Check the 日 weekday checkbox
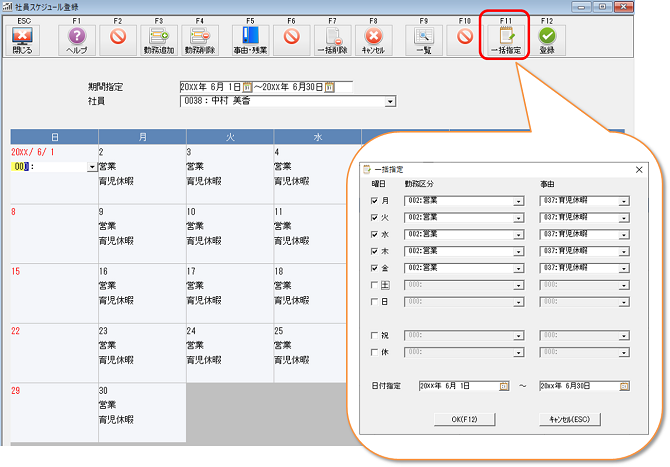 (374, 302)
